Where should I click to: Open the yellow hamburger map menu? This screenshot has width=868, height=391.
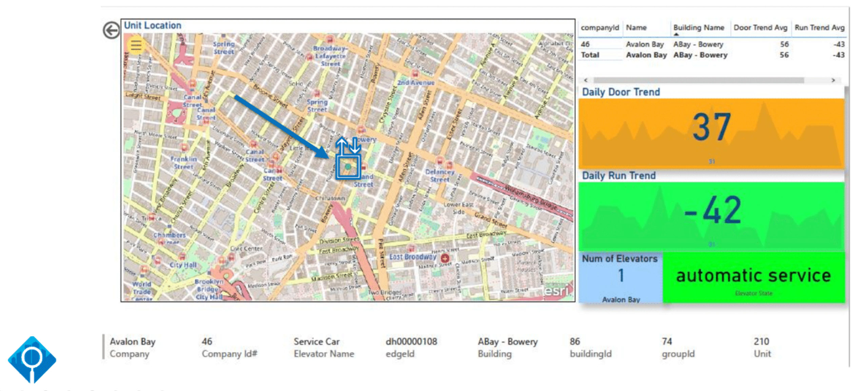[136, 45]
